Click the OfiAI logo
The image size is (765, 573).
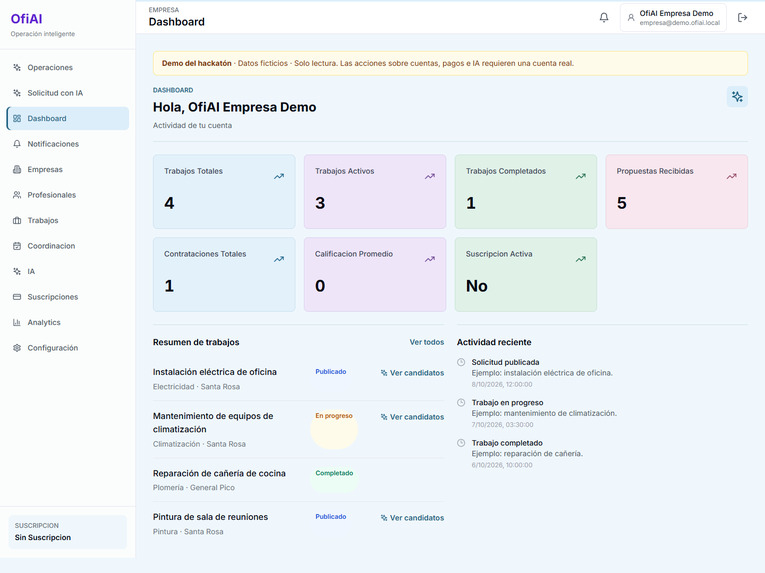tap(26, 19)
